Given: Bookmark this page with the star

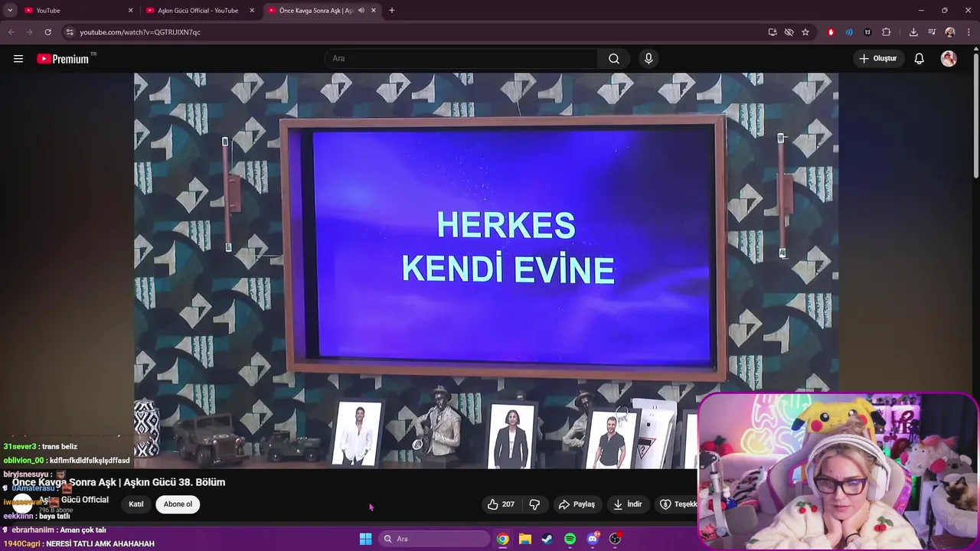Looking at the screenshot, I should [x=805, y=32].
